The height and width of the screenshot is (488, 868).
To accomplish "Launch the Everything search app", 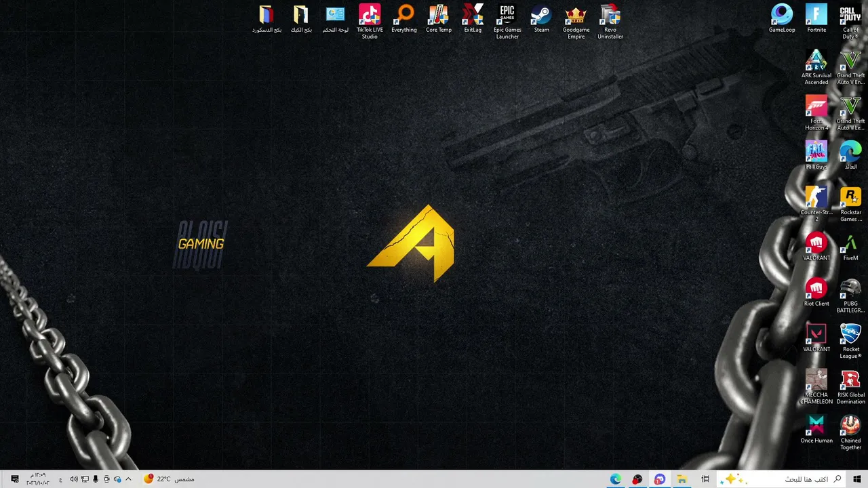I will [x=404, y=19].
